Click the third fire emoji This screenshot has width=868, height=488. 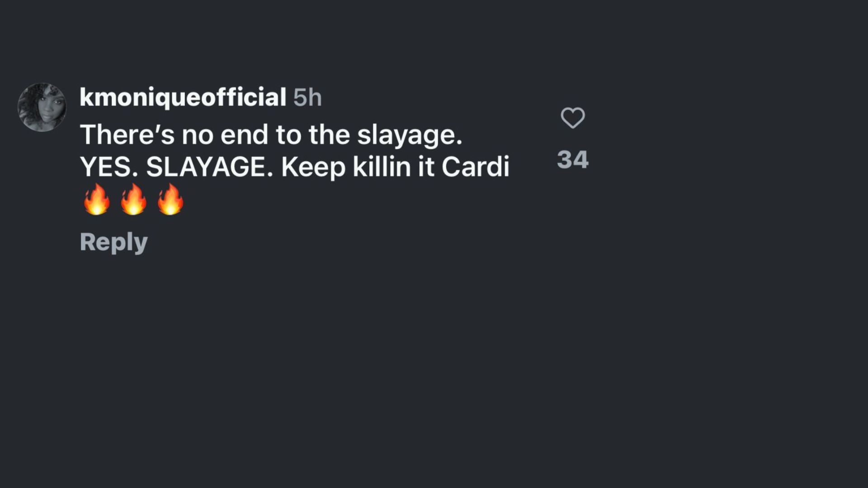(x=170, y=199)
